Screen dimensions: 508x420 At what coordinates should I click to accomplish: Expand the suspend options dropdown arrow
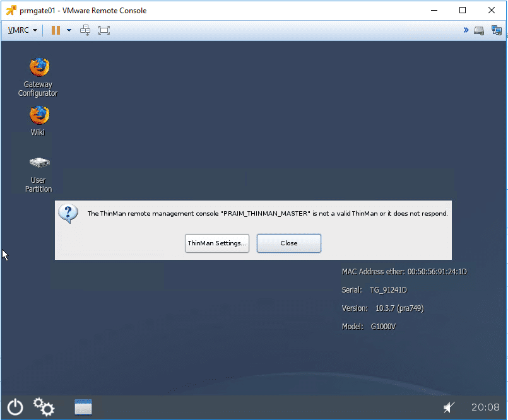point(68,30)
